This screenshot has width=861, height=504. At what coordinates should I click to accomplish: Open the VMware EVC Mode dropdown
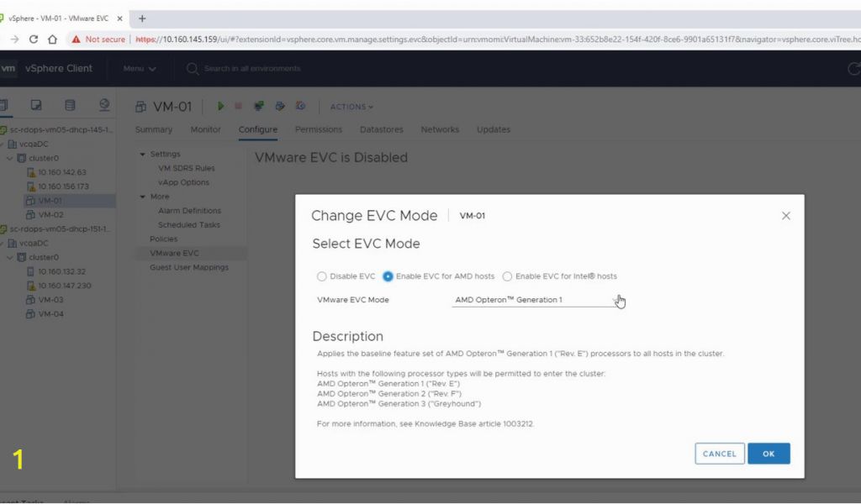pyautogui.click(x=535, y=300)
